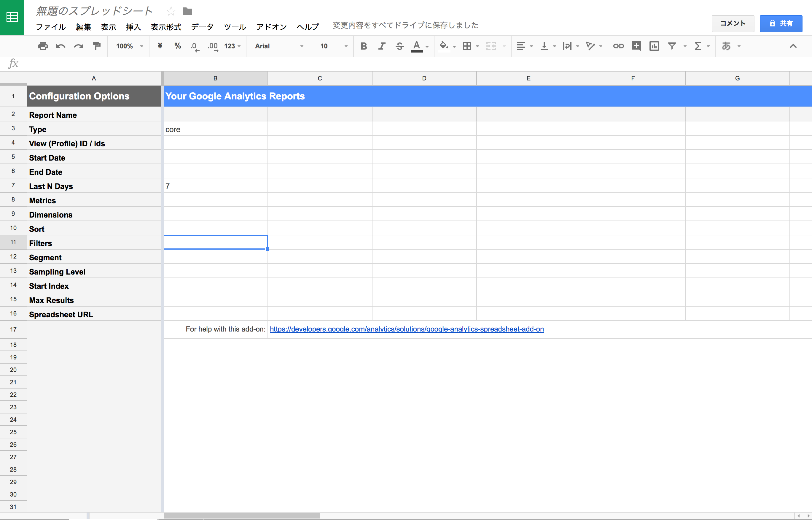This screenshot has height=520, width=812.
Task: Click the blue 共有 share button
Action: coord(781,23)
